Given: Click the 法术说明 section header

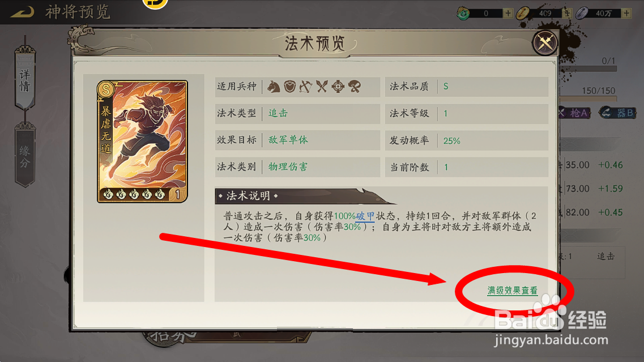Looking at the screenshot, I should pos(249,196).
